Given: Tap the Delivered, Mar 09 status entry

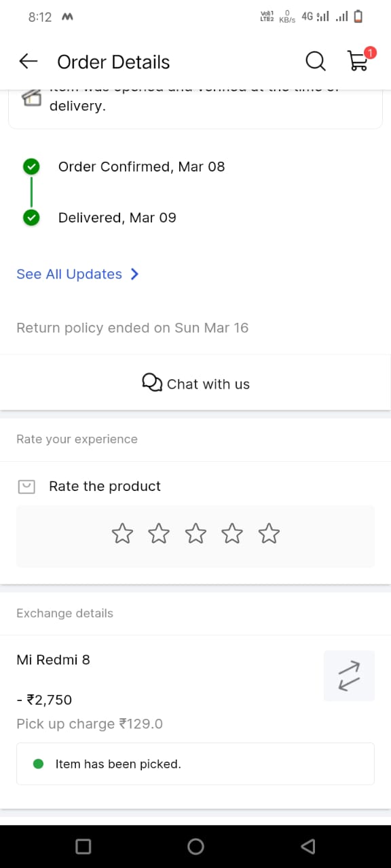Looking at the screenshot, I should pyautogui.click(x=117, y=218).
